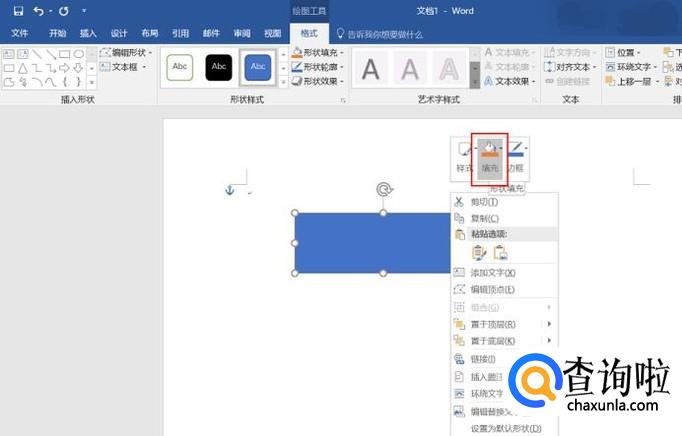Select the right arrow shape in shapes gallery
The image size is (682, 436).
click(64, 68)
